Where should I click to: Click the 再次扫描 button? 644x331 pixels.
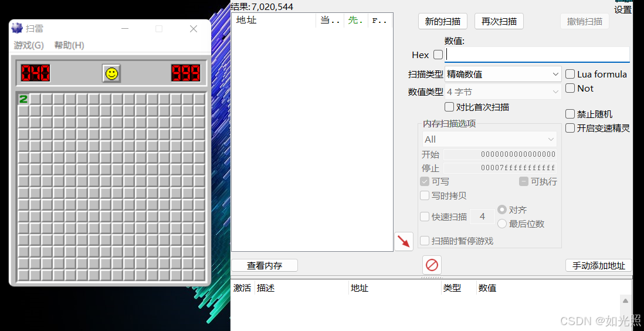499,21
